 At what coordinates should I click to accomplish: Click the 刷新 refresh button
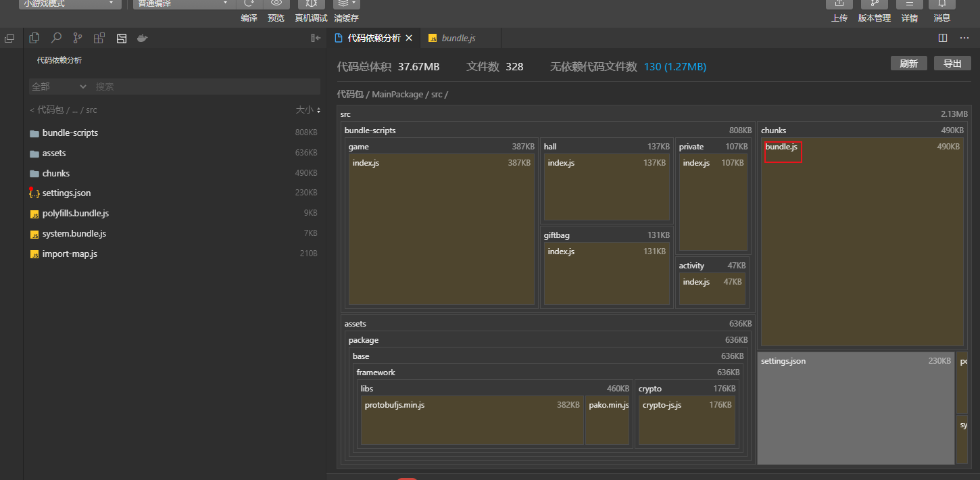pos(908,64)
